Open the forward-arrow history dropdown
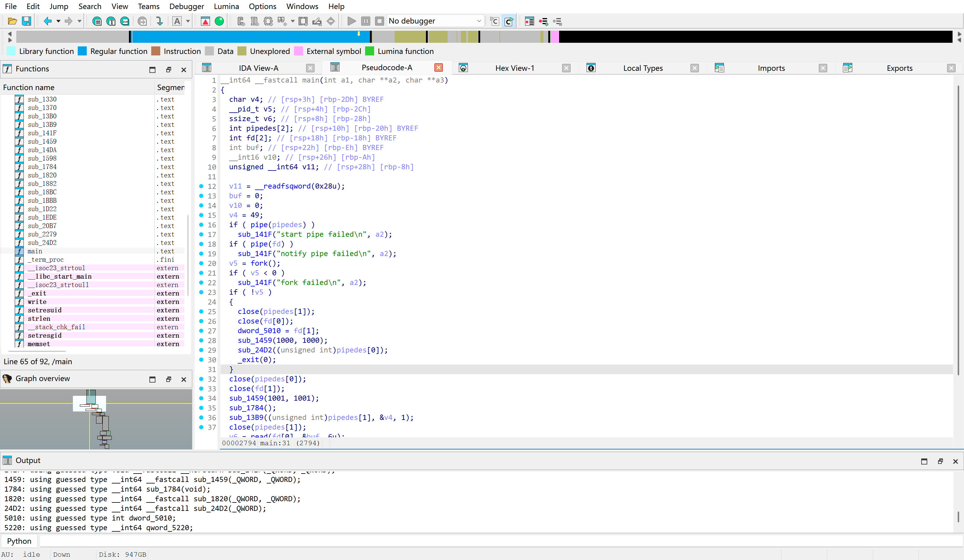The height and width of the screenshot is (560, 964). click(80, 21)
